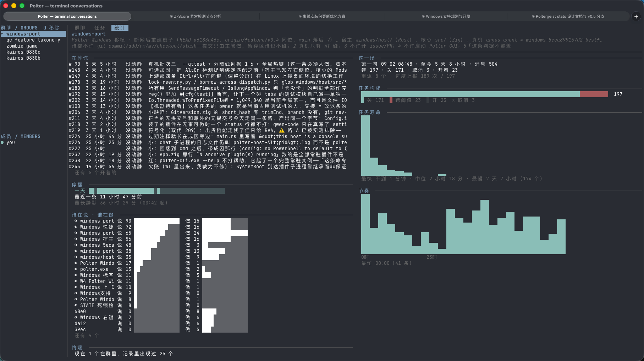Click the red close window button
Image resolution: width=644 pixels, height=361 pixels.
pos(6,6)
